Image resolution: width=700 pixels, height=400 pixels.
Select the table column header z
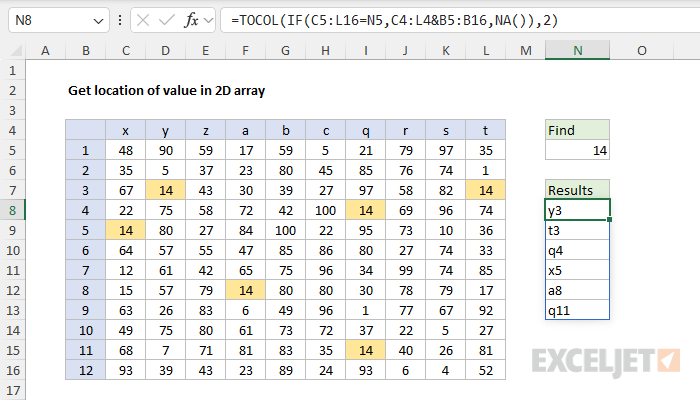[205, 130]
